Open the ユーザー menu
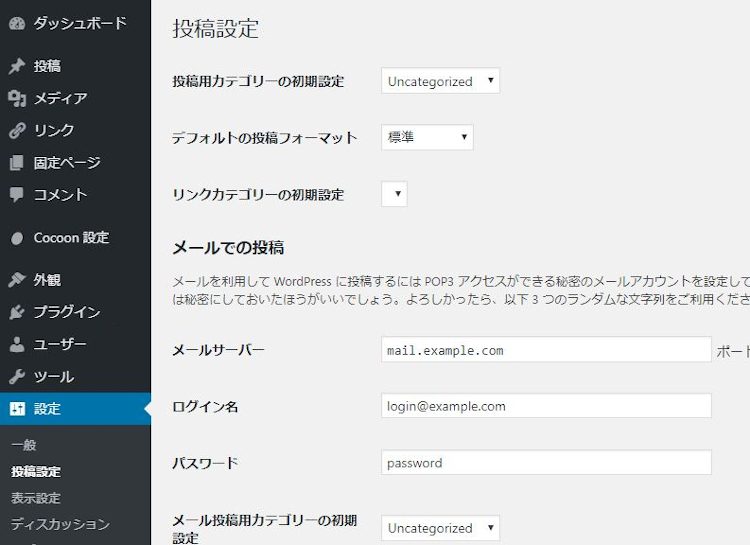This screenshot has height=545, width=750. click(75, 344)
